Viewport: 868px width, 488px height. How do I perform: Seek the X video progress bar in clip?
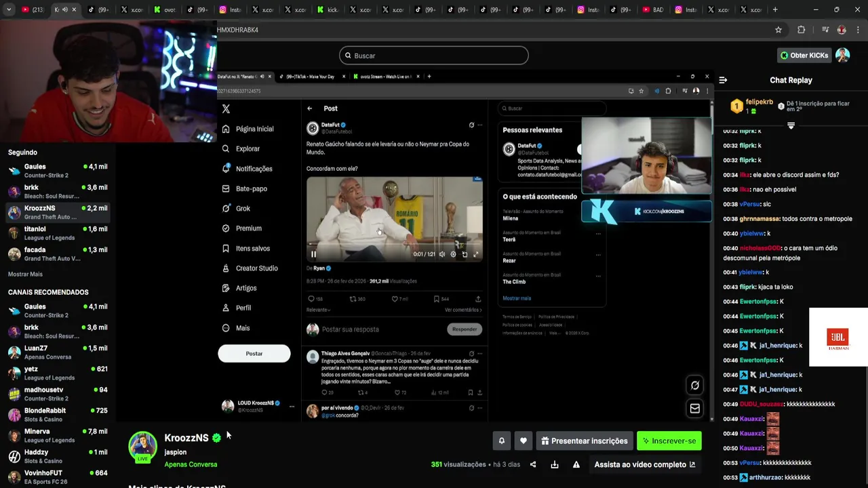pyautogui.click(x=395, y=244)
